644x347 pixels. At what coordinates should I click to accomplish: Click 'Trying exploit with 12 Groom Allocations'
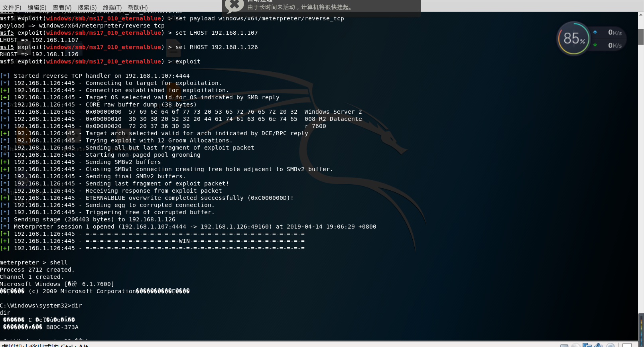tap(159, 140)
